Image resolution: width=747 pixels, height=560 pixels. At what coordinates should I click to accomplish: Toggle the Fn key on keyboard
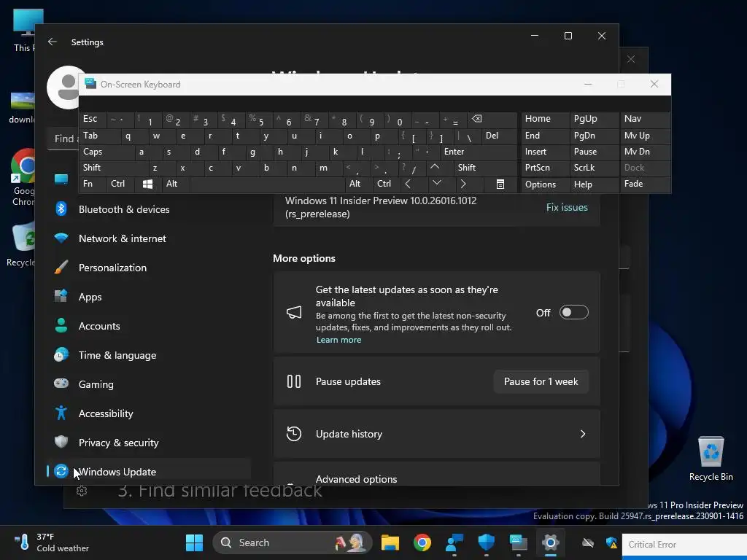click(x=93, y=184)
